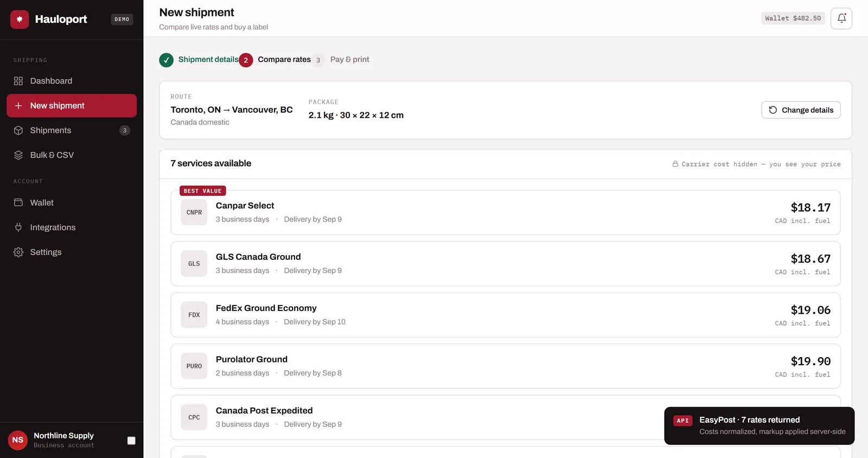Click the New shipment page title
Screen dimensions: 868x458
(196, 12)
